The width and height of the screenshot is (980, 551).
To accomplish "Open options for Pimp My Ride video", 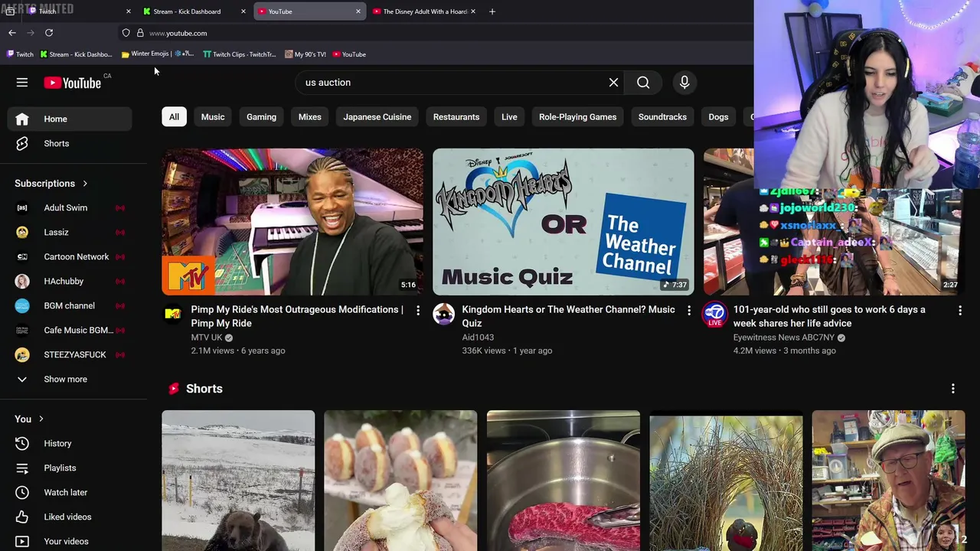I will (x=417, y=310).
